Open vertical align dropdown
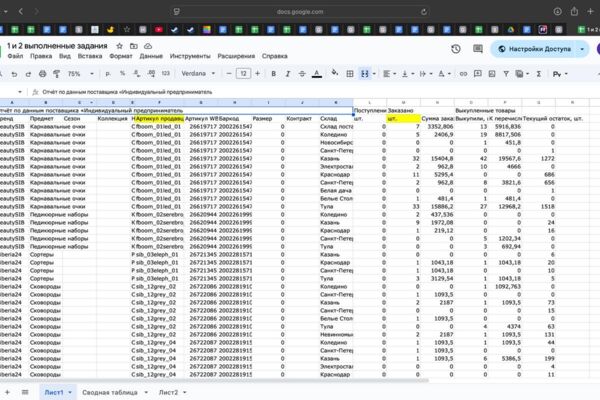 [x=408, y=73]
